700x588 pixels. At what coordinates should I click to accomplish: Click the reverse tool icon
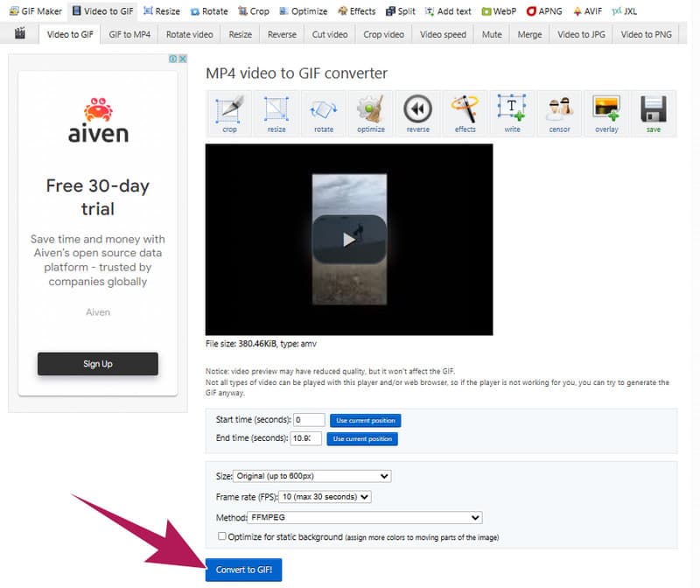pos(418,113)
